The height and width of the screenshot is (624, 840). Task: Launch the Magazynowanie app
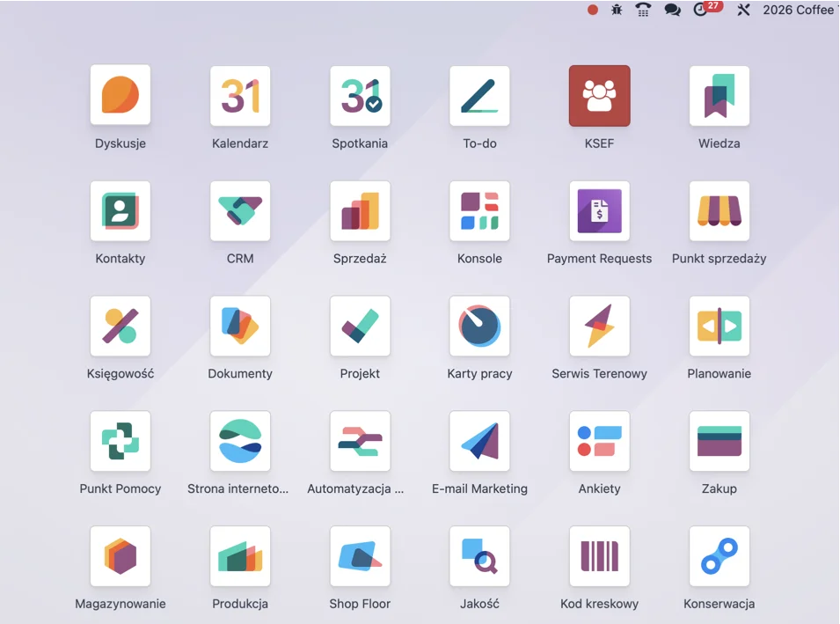click(120, 556)
